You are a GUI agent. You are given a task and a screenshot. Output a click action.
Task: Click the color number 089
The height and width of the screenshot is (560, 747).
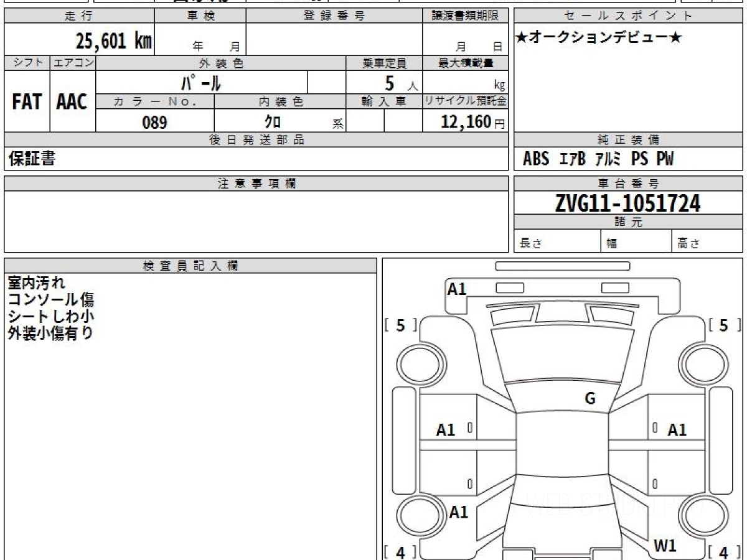point(154,122)
